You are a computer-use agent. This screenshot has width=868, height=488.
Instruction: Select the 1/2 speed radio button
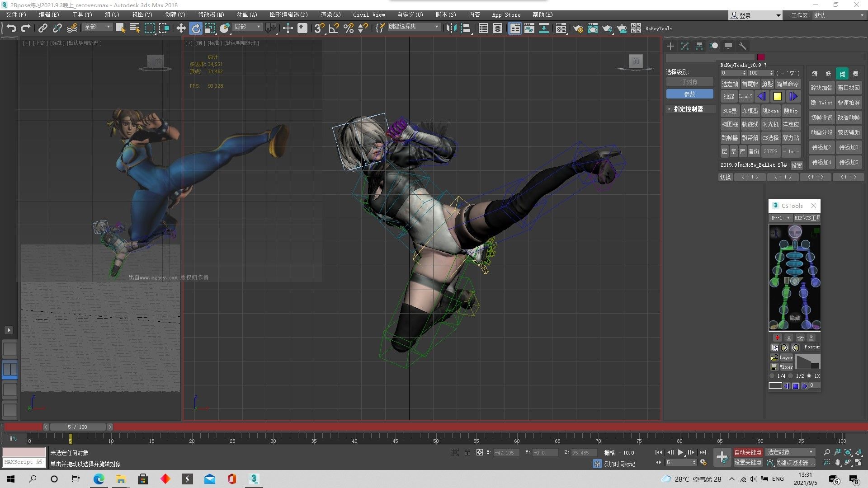[x=790, y=376]
